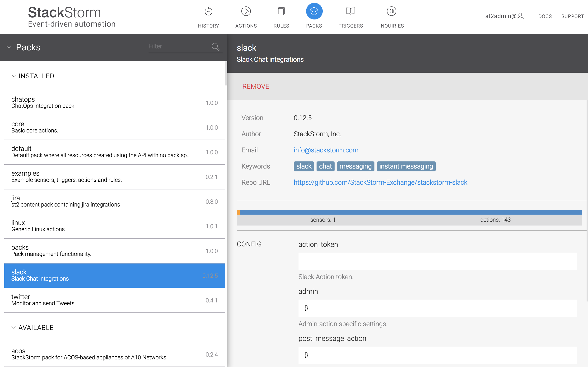Collapse the INSTALLED packs section
The image size is (588, 367).
pos(14,76)
